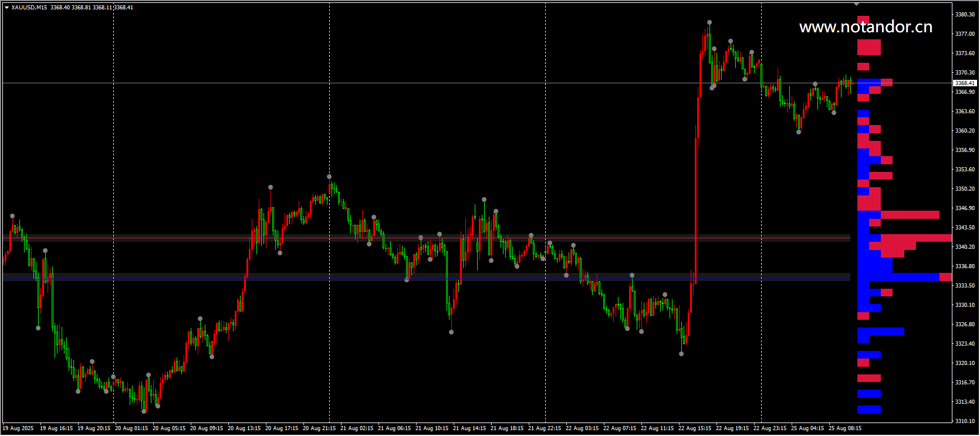Click the 3323.40 price scale label

[965, 344]
